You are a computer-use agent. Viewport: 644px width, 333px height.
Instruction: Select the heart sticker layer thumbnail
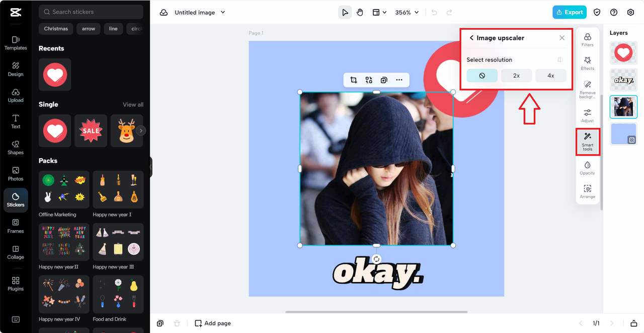tap(623, 52)
